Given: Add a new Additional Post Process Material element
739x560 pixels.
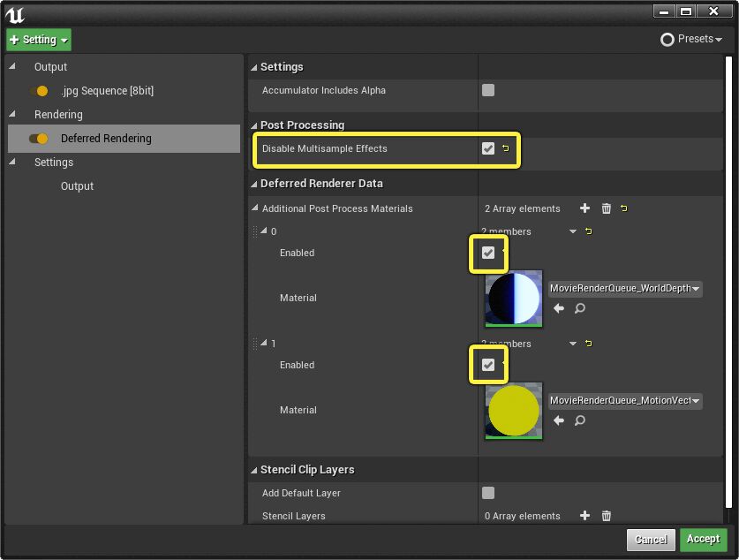Looking at the screenshot, I should [584, 208].
